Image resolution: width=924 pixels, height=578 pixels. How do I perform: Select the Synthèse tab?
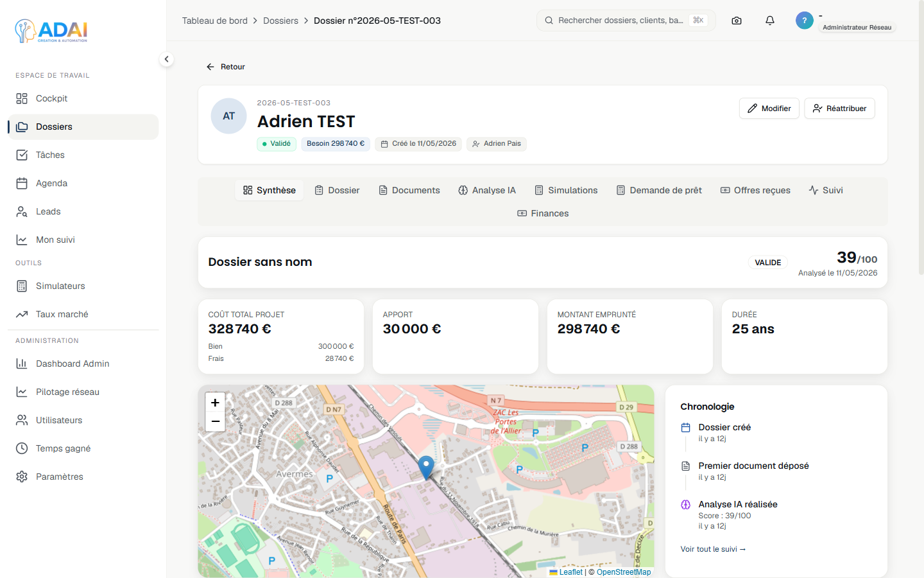(269, 190)
